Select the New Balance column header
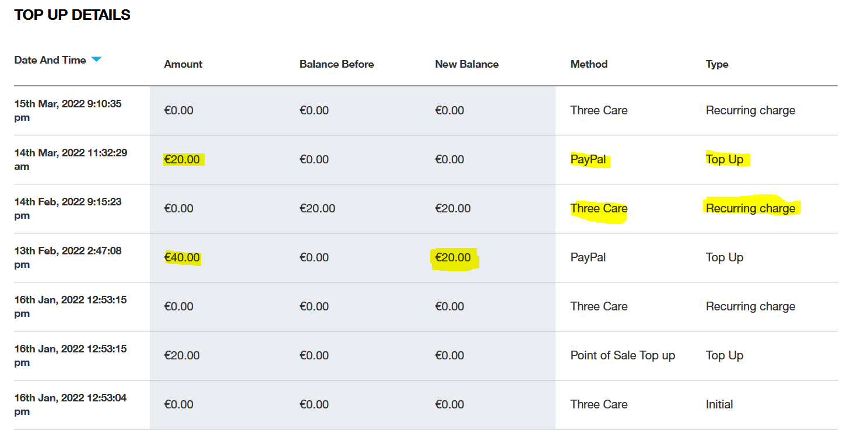Screen dimensions: 868x444 (x=466, y=64)
